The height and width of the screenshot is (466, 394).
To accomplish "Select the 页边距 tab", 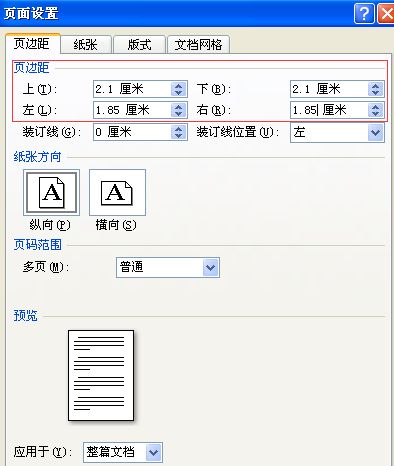I will point(33,43).
